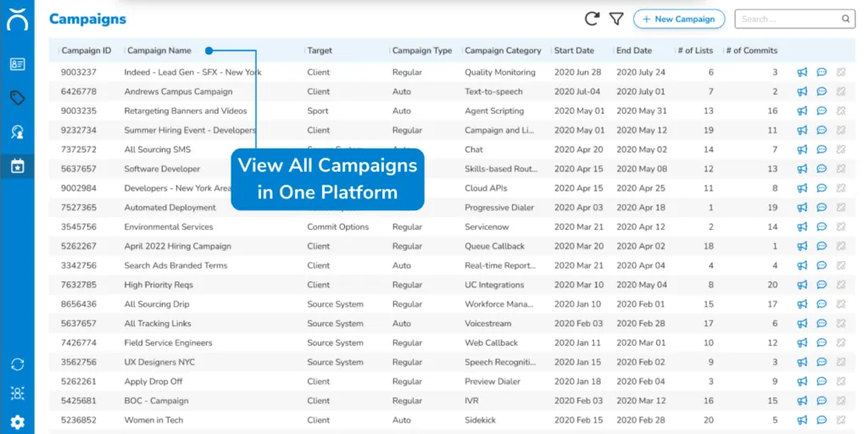This screenshot has width=868, height=434.
Task: Click megaphone icon for Women in Tech row
Action: click(x=802, y=420)
